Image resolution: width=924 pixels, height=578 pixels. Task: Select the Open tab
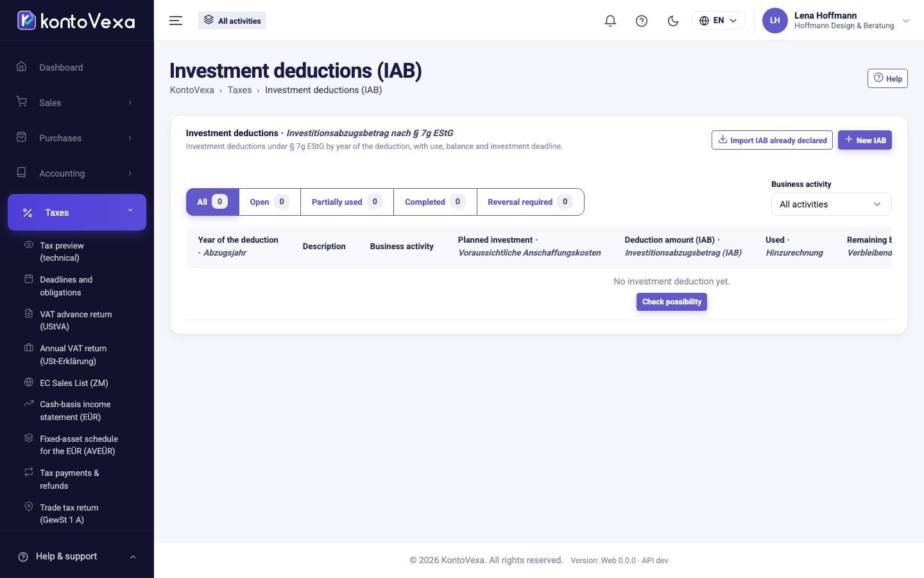pyautogui.click(x=269, y=202)
